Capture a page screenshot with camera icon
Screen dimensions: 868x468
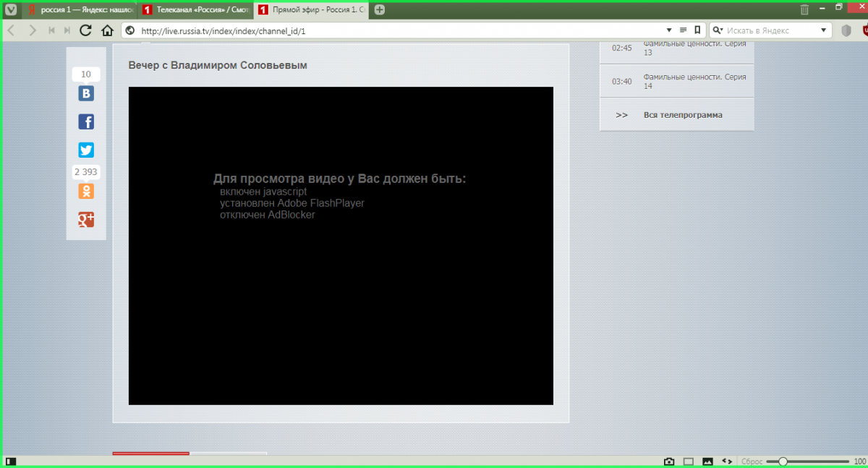669,461
